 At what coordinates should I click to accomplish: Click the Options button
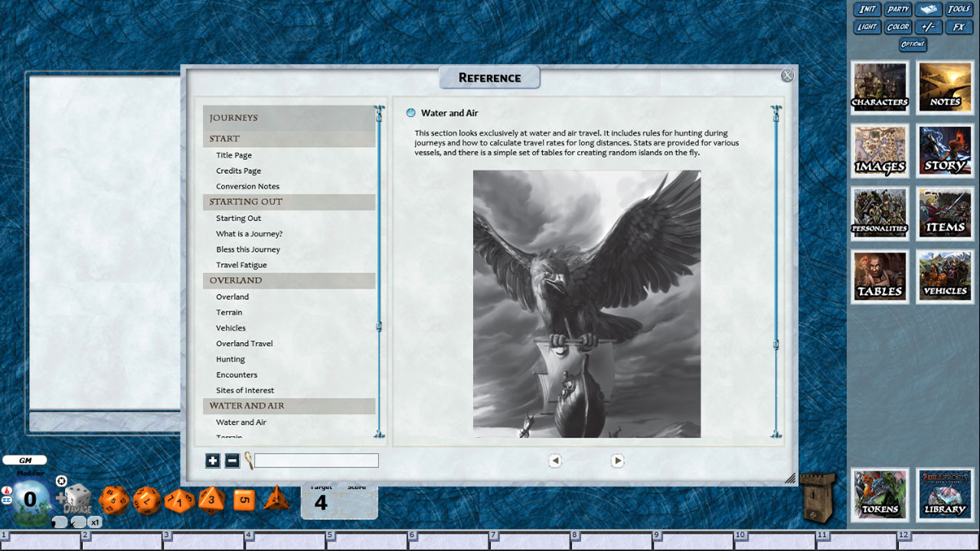point(913,44)
